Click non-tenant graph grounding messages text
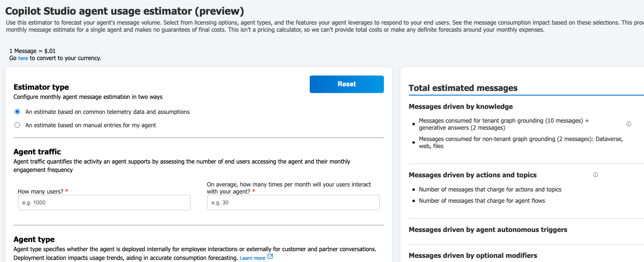 [x=521, y=143]
